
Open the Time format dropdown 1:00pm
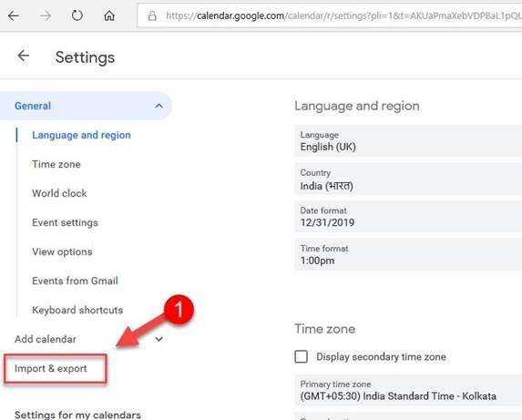(x=408, y=255)
